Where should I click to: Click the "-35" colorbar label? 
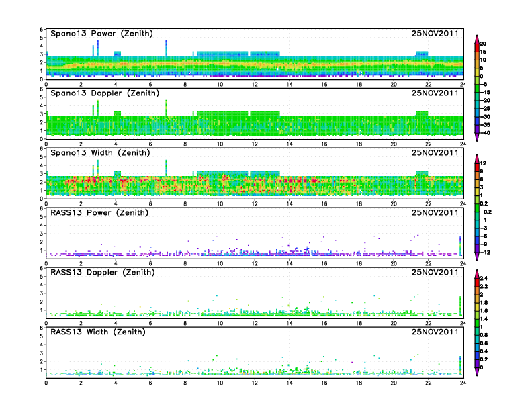tap(485, 125)
